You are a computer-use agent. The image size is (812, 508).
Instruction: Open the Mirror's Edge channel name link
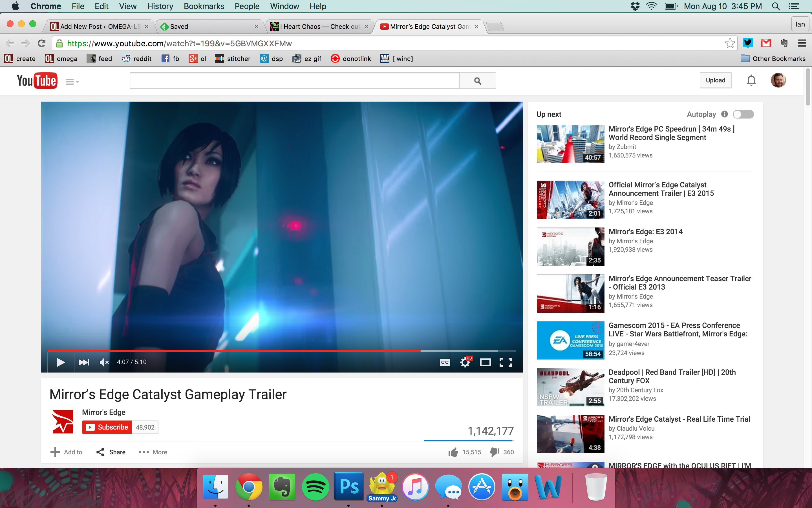104,412
